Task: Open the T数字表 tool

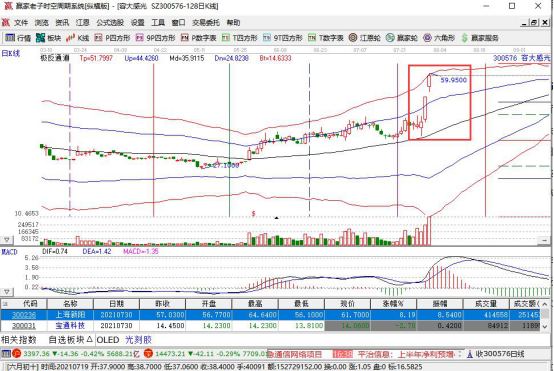Action: pyautogui.click(x=326, y=38)
